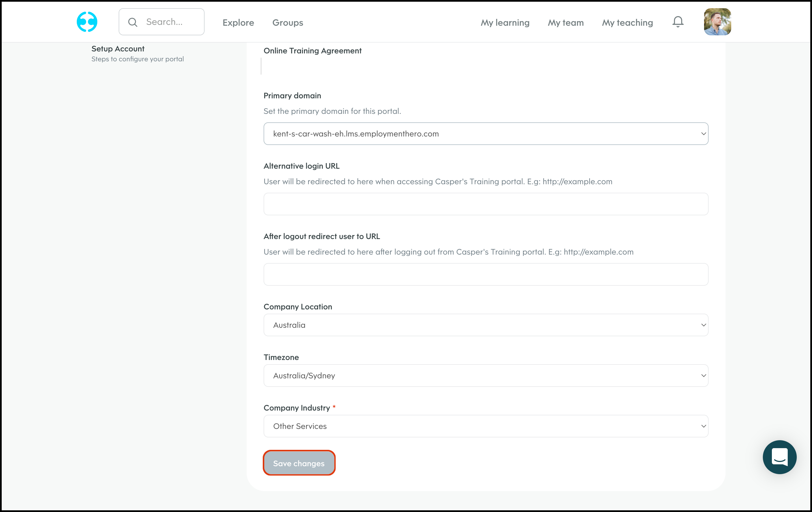This screenshot has width=812, height=512.
Task: Click the after logout redirect URL field
Action: point(486,274)
